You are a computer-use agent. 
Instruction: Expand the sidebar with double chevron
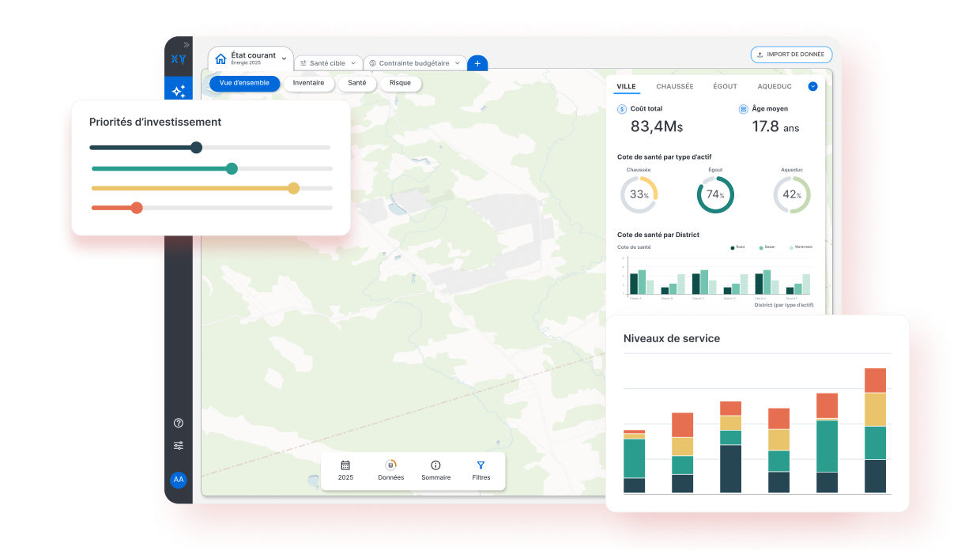click(x=187, y=45)
